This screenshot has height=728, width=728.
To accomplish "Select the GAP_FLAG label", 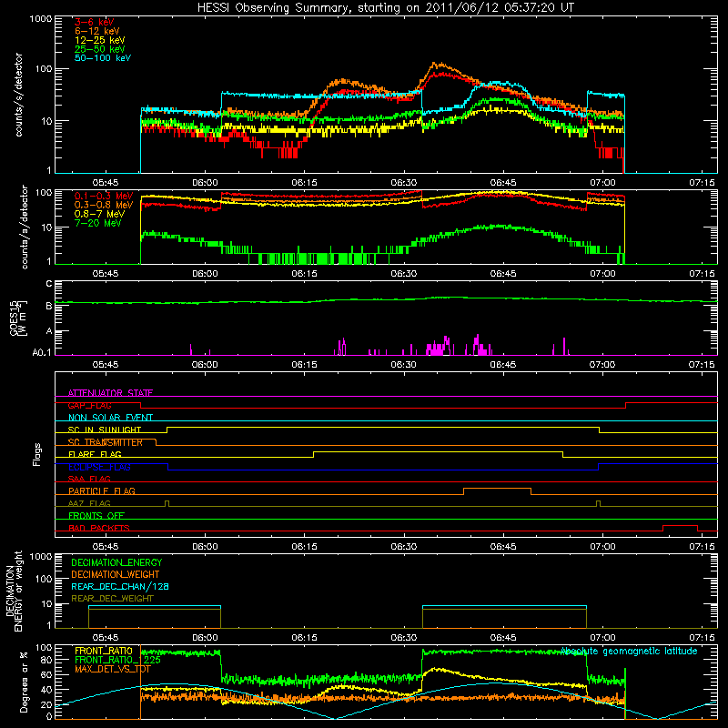I will [89, 405].
